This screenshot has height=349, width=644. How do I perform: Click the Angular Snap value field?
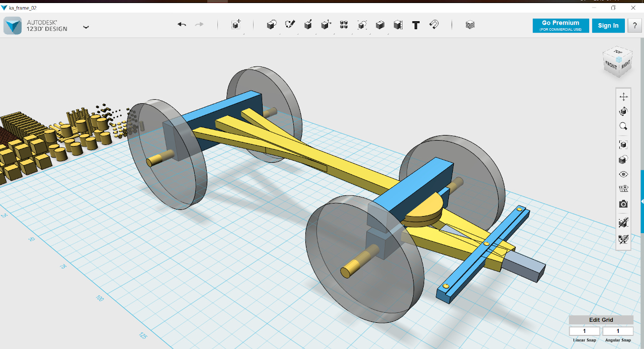[x=618, y=331]
